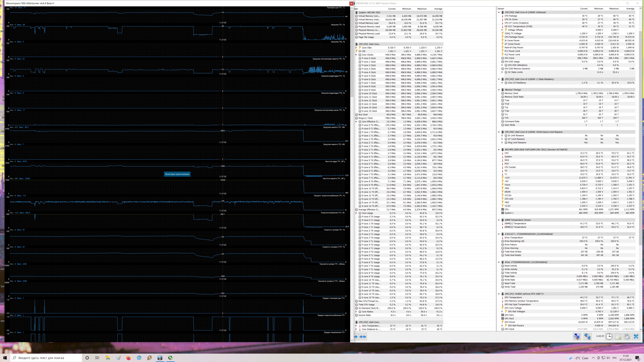This screenshot has height=362, width=644.
Task: Click the collapse columns double-arrow icon
Action: click(363, 337)
